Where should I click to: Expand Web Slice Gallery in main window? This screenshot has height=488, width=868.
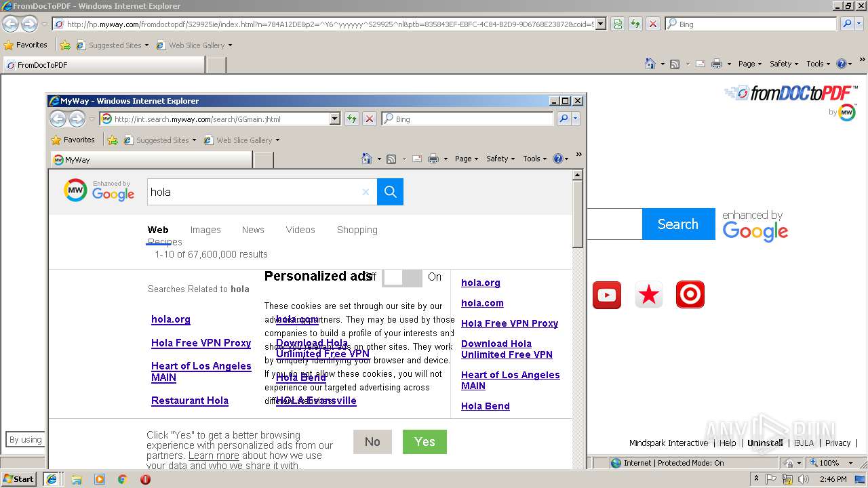pos(230,45)
